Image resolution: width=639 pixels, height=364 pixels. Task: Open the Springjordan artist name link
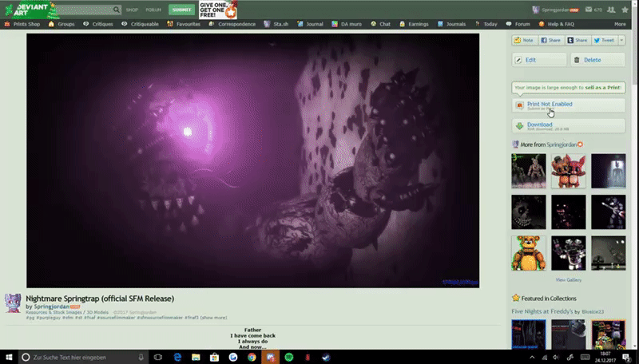point(51,307)
